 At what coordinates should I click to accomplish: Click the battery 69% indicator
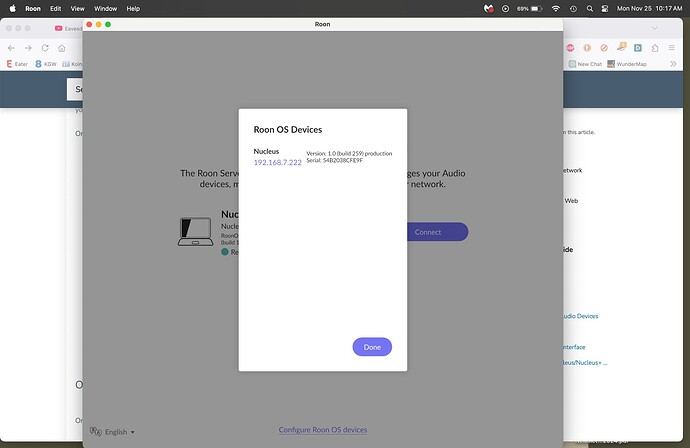529,8
